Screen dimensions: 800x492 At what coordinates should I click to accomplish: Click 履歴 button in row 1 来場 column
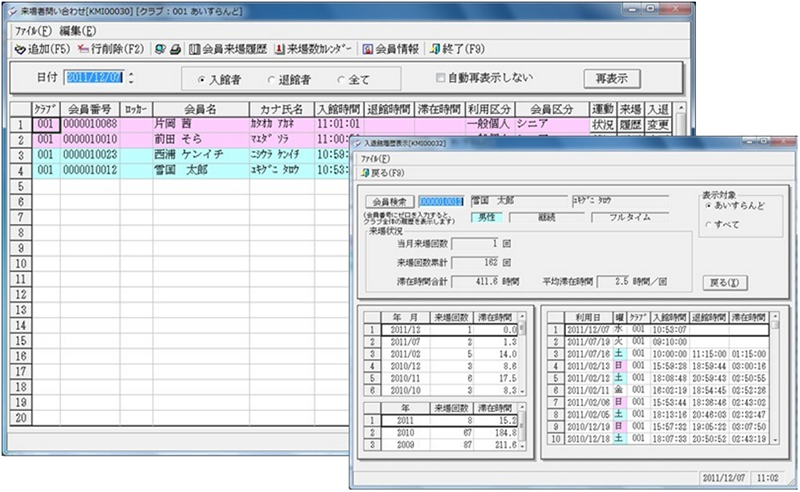point(630,125)
